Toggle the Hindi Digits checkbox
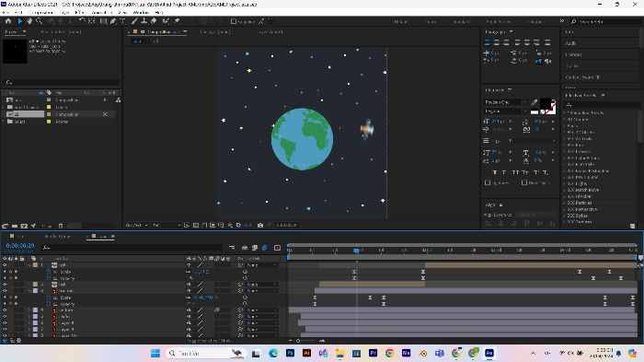This screenshot has height=362, width=644. [524, 182]
